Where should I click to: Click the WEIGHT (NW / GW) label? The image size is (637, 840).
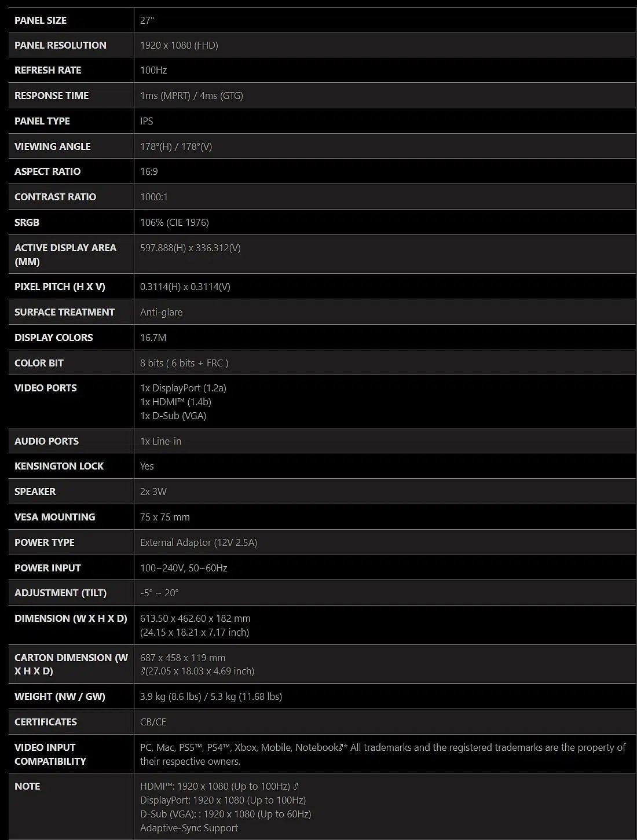[x=60, y=696]
